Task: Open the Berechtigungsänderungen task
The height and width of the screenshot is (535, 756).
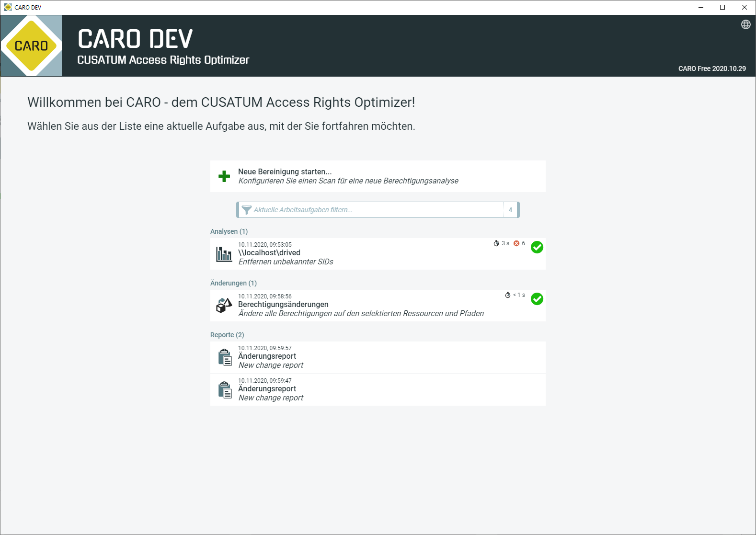Action: click(378, 306)
